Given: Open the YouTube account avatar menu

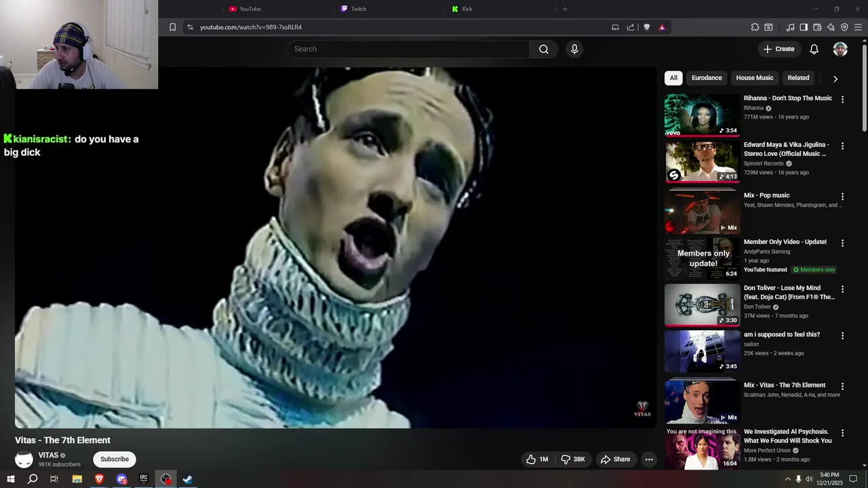Looking at the screenshot, I should click(x=840, y=49).
